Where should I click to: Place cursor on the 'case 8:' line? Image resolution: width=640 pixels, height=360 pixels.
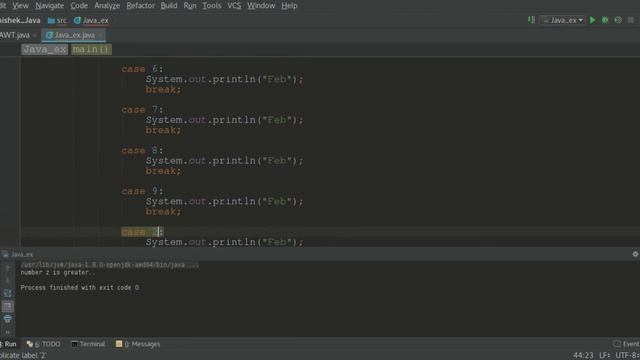142,151
